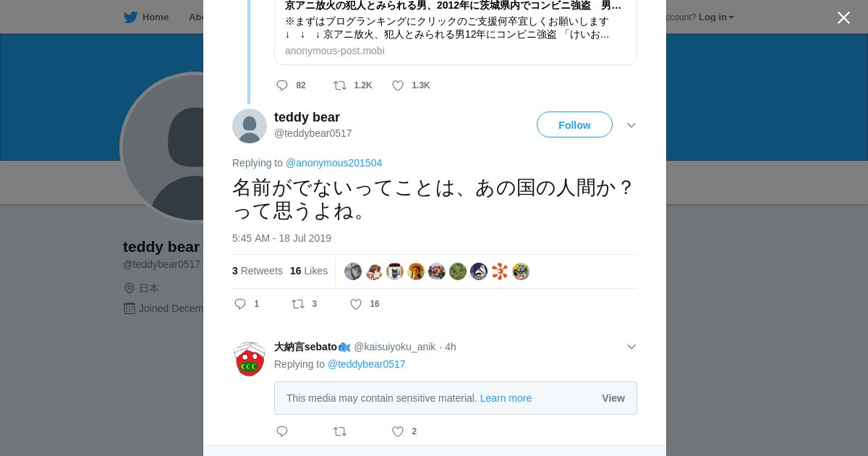
Task: Click teddy bear's avatar next to the tweet
Action: pyautogui.click(x=250, y=126)
